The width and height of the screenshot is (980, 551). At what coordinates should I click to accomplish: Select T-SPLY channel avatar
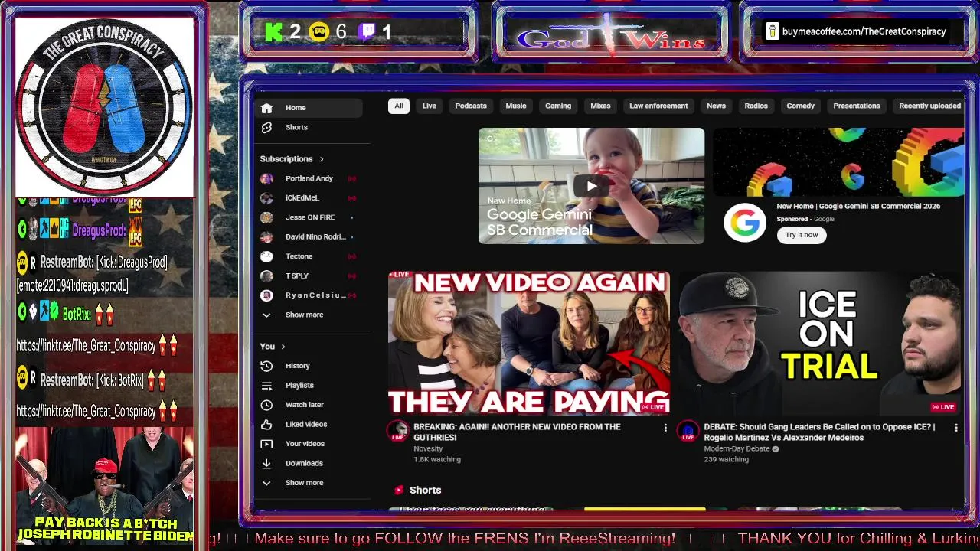tap(266, 275)
